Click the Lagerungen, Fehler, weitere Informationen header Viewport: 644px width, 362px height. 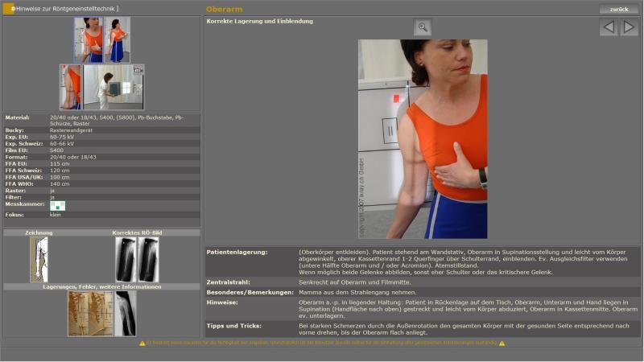(x=101, y=286)
